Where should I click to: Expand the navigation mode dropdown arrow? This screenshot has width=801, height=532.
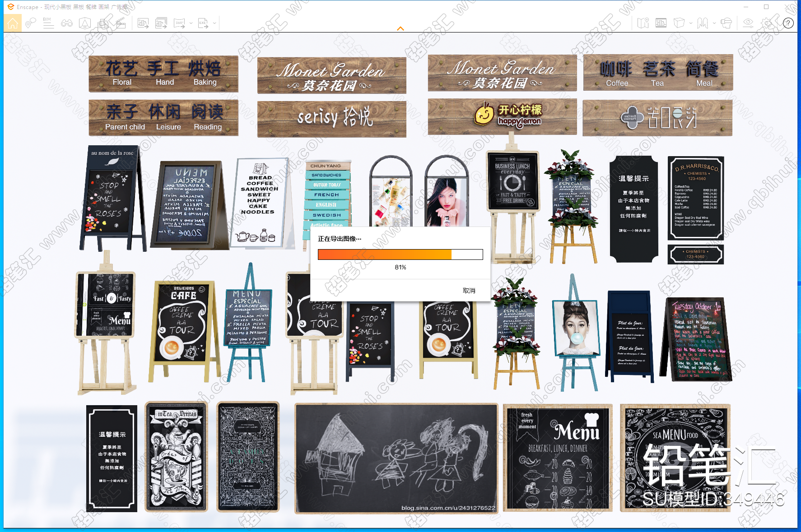pyautogui.click(x=714, y=23)
